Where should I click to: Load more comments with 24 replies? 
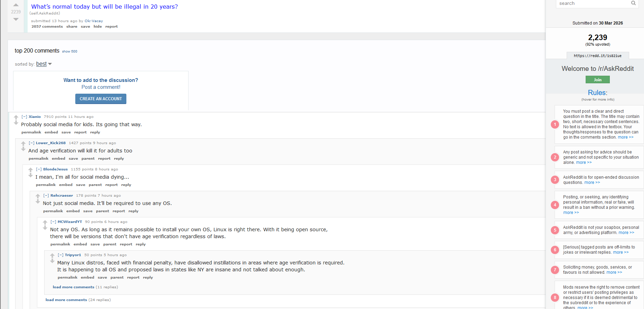coord(66,300)
